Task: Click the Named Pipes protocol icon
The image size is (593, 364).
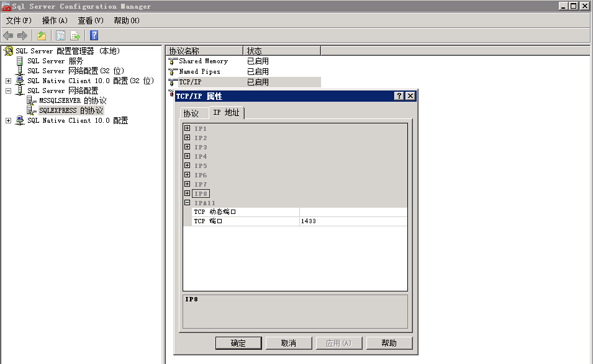Action: coord(173,72)
